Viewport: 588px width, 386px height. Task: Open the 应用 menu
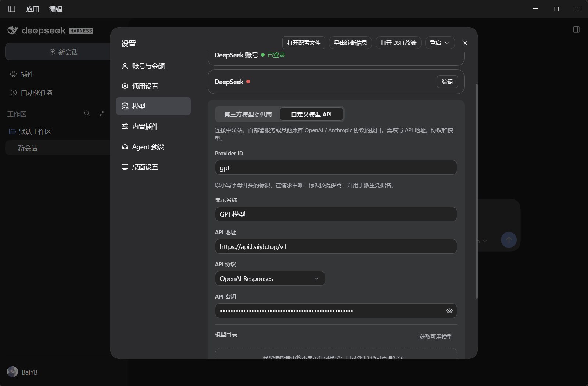33,9
